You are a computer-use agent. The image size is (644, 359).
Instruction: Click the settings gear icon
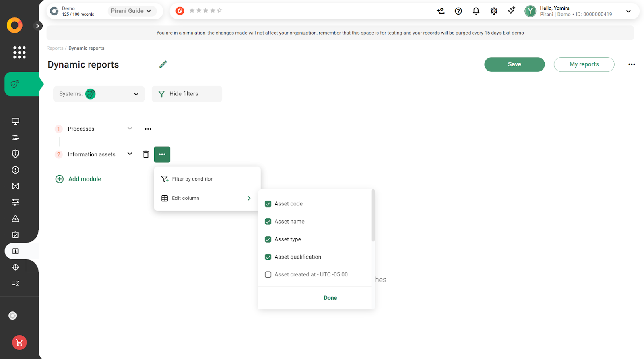(x=493, y=11)
